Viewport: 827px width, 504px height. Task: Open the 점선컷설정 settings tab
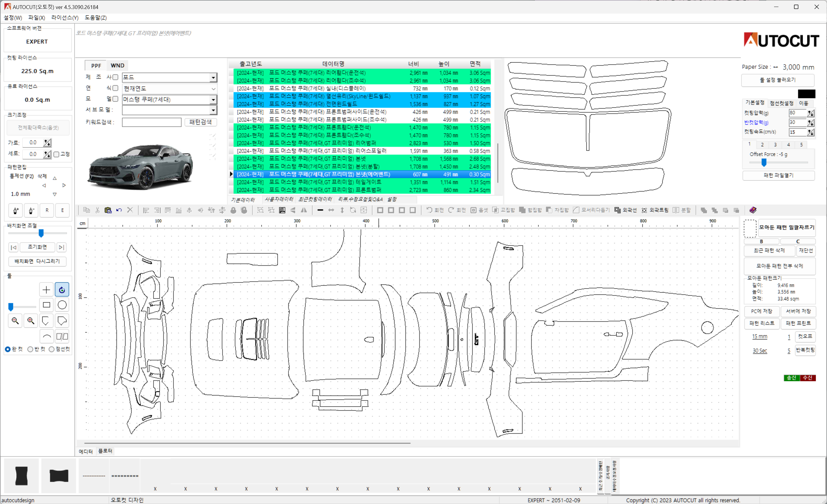[782, 103]
